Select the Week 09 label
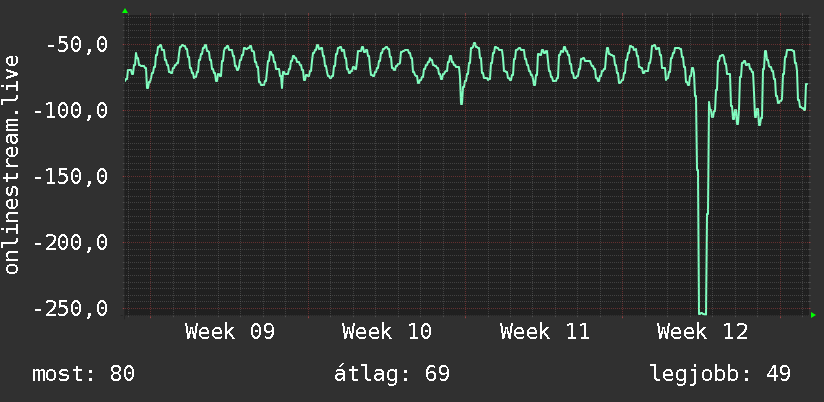 click(x=229, y=331)
